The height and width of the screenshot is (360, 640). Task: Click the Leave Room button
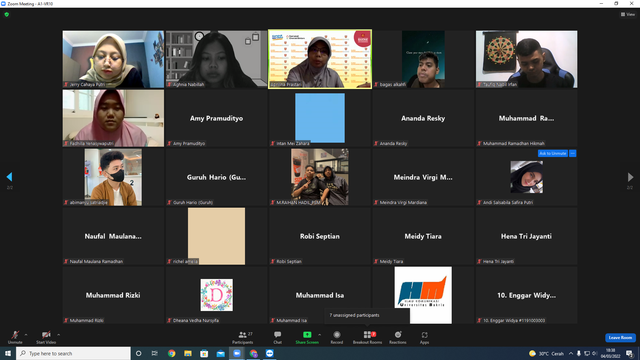click(x=620, y=338)
